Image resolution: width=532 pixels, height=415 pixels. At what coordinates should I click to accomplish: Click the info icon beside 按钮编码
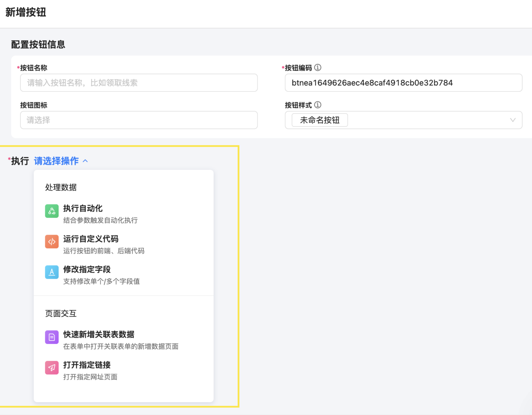pos(318,67)
